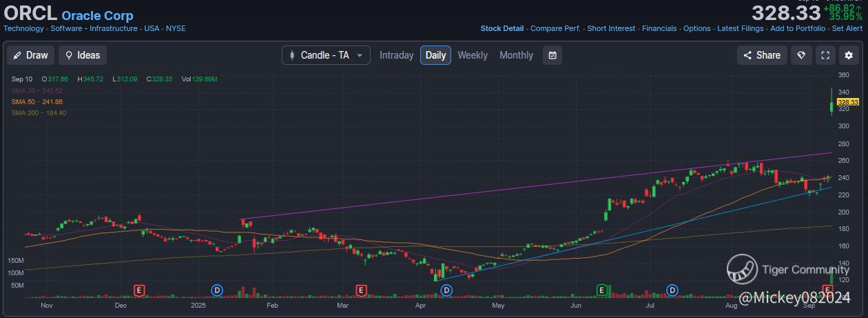Open Software - Infrastructure industry link

94,28
